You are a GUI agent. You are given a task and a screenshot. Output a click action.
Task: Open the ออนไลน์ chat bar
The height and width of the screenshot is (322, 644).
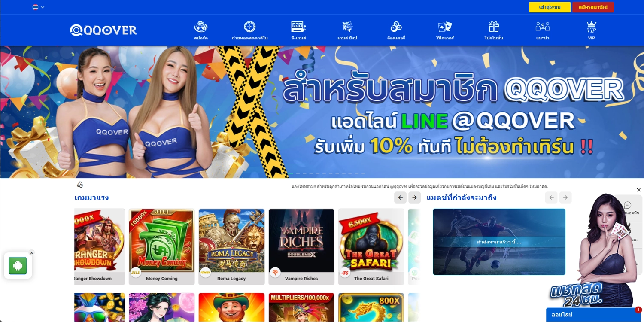point(593,315)
